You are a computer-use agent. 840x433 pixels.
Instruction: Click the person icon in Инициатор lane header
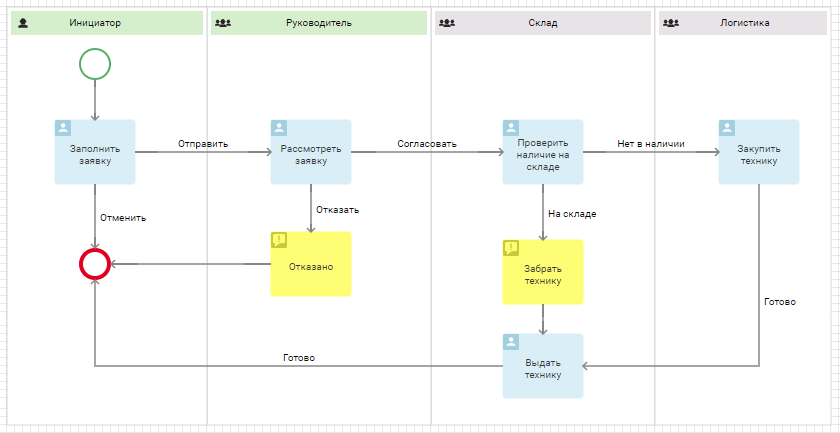coord(22,23)
